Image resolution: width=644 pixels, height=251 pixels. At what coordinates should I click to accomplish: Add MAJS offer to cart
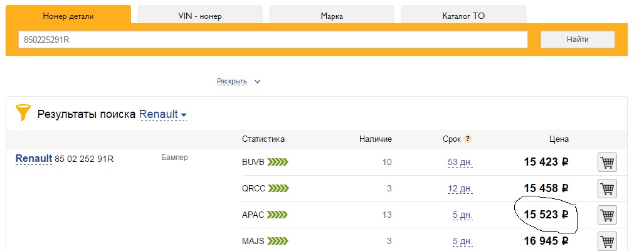pos(607,241)
